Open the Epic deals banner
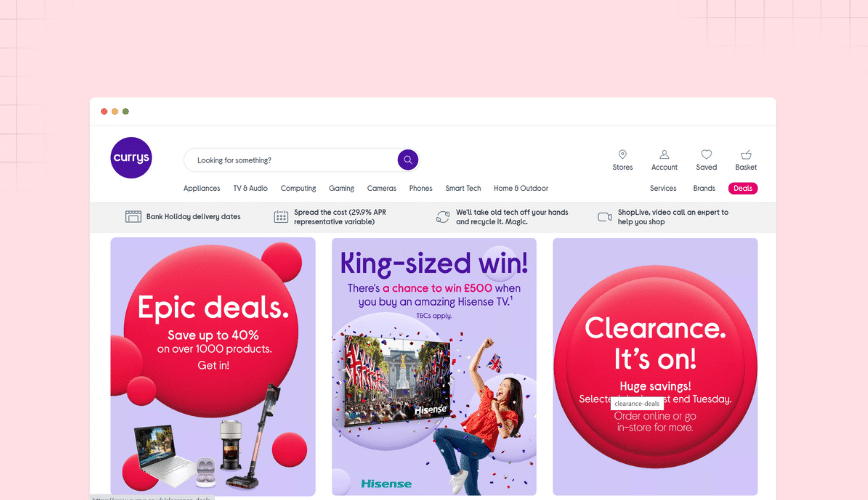The width and height of the screenshot is (868, 500). (213, 367)
